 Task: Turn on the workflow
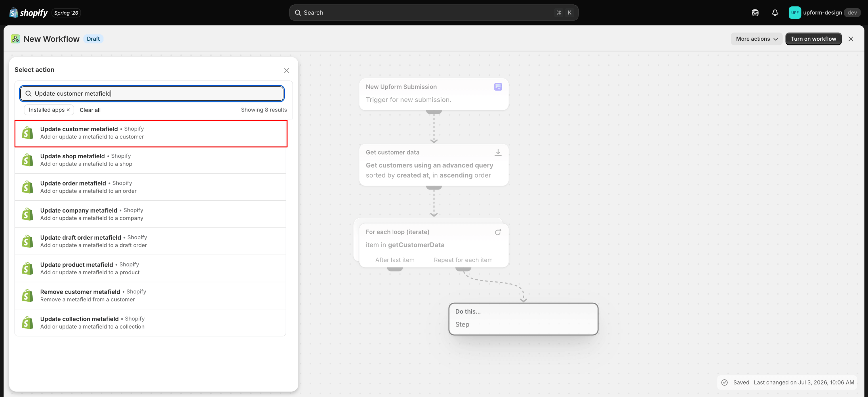point(813,39)
